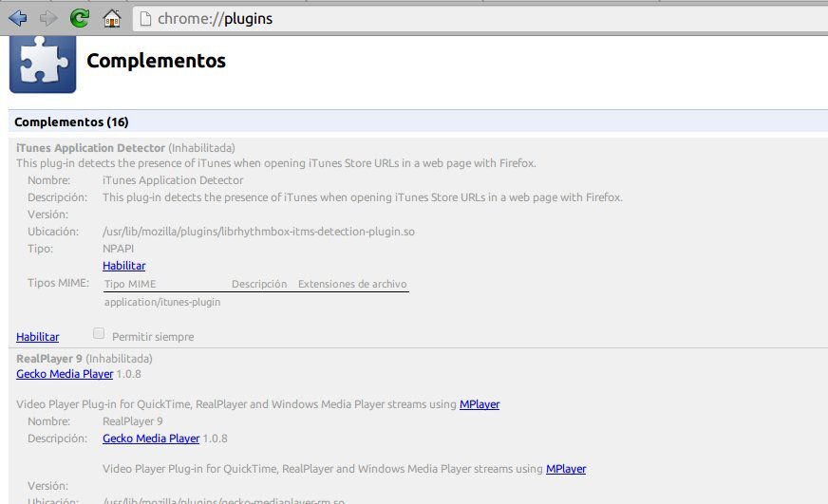Click the Descripción column header in MIME table
Image resolution: width=828 pixels, height=504 pixels.
point(259,284)
